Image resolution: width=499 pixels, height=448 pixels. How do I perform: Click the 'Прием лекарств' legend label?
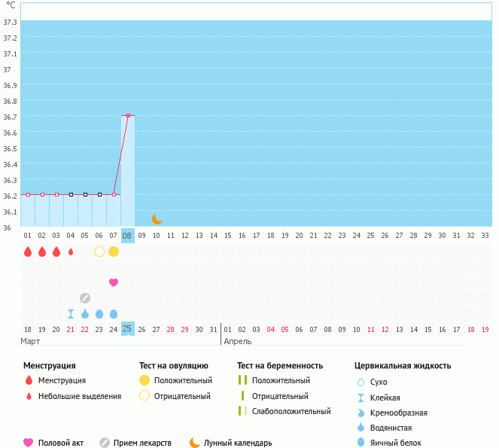click(142, 443)
